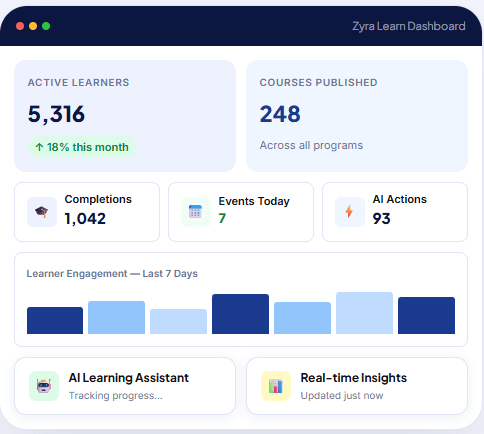
Task: Click the 'Tracking progress...' status text
Action: [x=116, y=396]
